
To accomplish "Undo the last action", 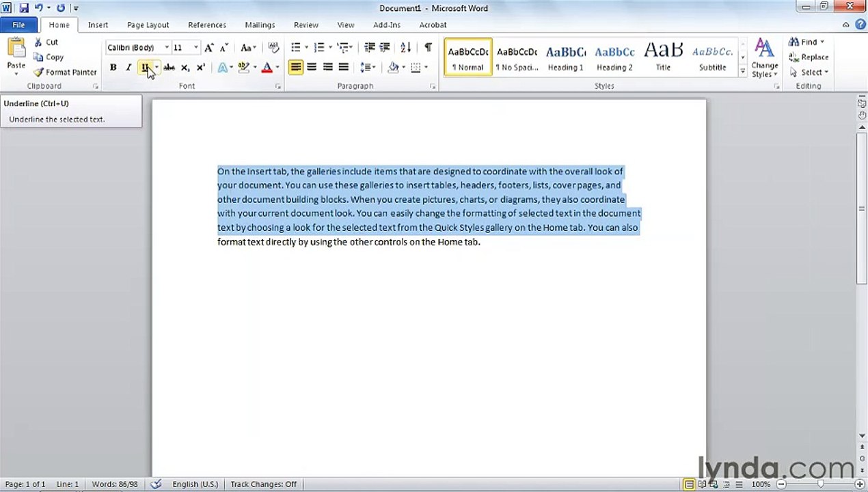I will (39, 8).
